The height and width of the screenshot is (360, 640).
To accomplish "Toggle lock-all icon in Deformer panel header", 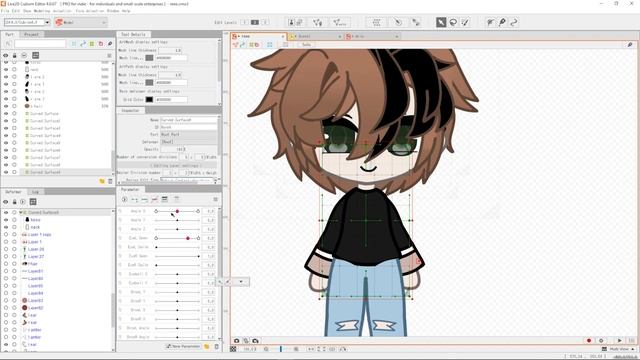I will point(14,202).
